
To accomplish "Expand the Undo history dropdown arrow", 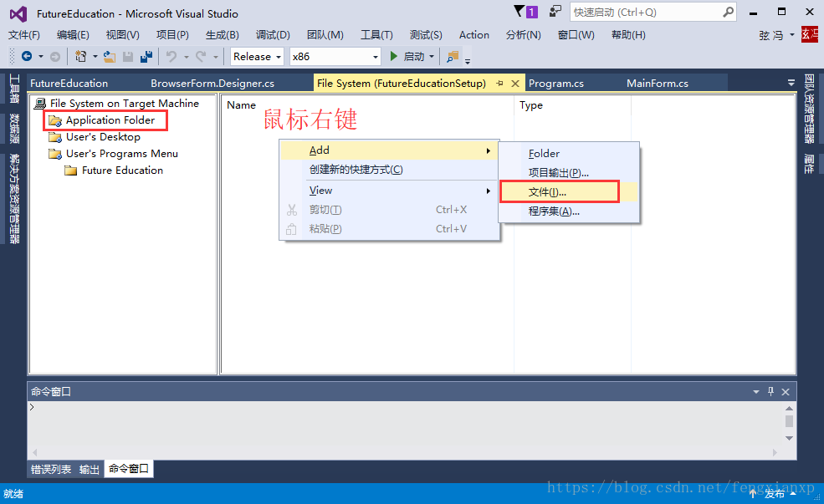I will [186, 56].
